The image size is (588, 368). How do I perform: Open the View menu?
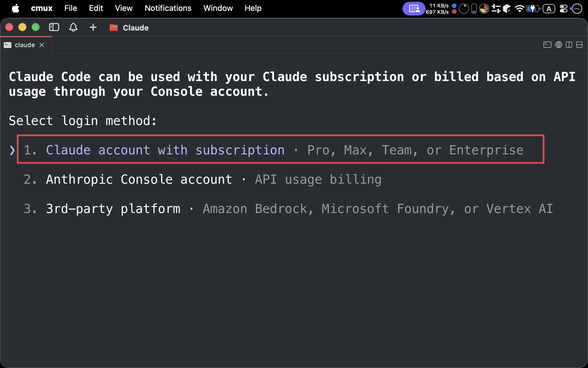(124, 8)
